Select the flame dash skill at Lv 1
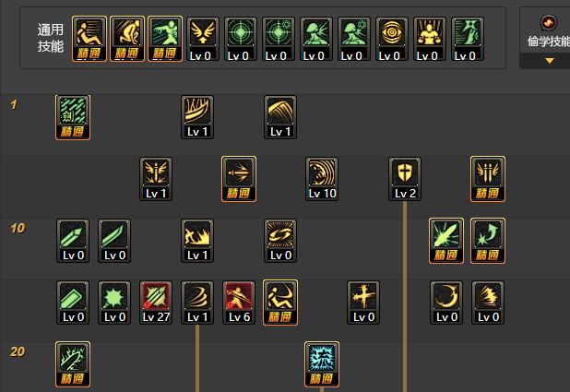Viewport: 570px width, 392px height. (x=197, y=241)
